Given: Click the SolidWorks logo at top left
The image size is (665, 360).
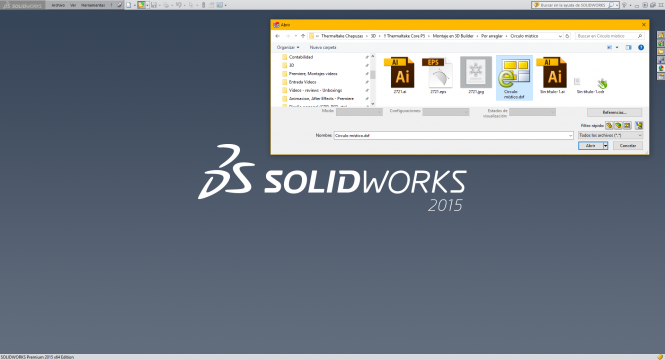Looking at the screenshot, I should [x=22, y=5].
